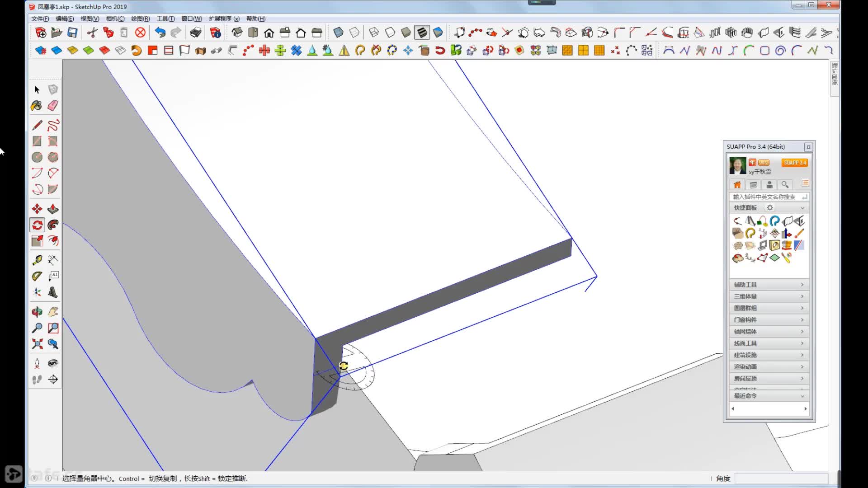Image resolution: width=868 pixels, height=488 pixels.
Task: Select the Tape Measure tool
Action: [x=37, y=260]
